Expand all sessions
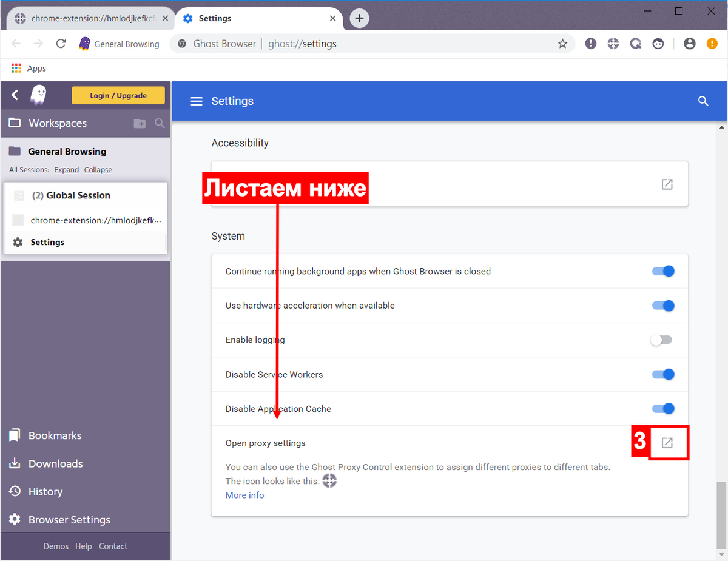Screen dimensions: 728x561 coord(67,170)
